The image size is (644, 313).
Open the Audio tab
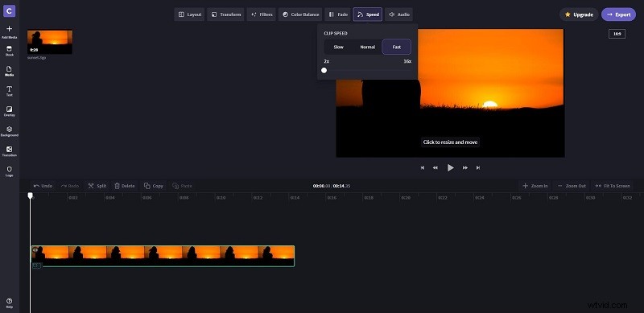398,14
